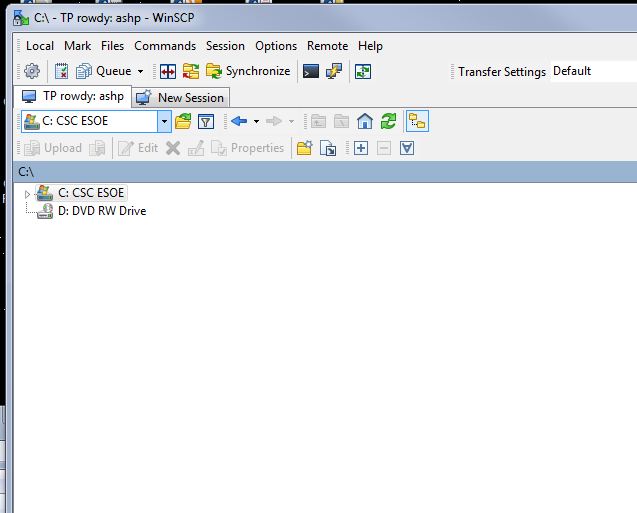Switch to the New Session tab
The height and width of the screenshot is (513, 637).
tap(182, 97)
